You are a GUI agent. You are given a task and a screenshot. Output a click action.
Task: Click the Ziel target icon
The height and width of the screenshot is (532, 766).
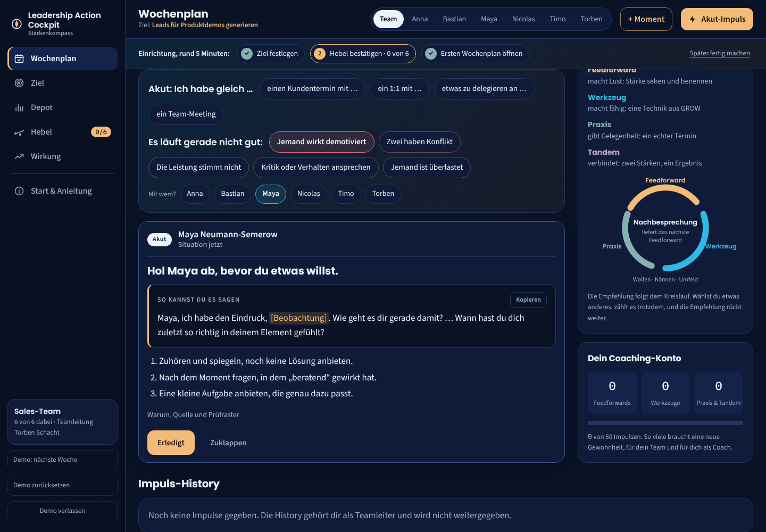19,83
